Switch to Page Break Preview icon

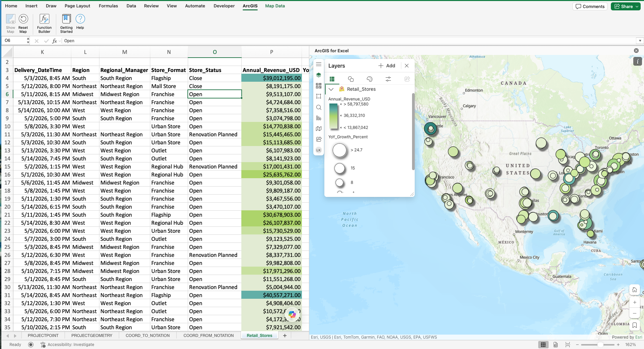click(568, 345)
